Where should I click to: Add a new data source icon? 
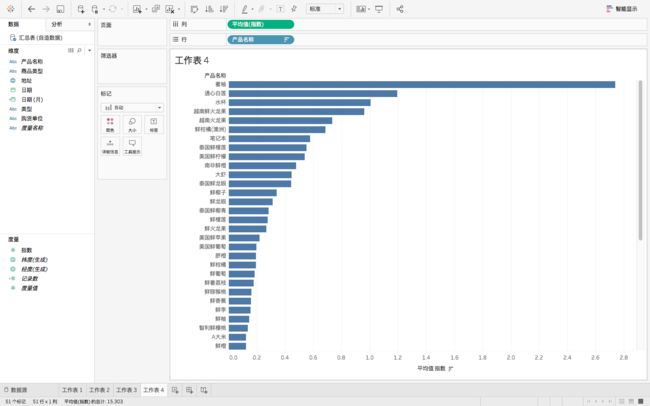tap(81, 9)
